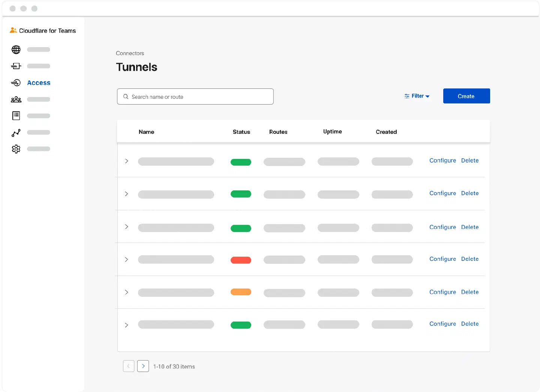
Task: Click the Uptime column header
Action: click(333, 132)
